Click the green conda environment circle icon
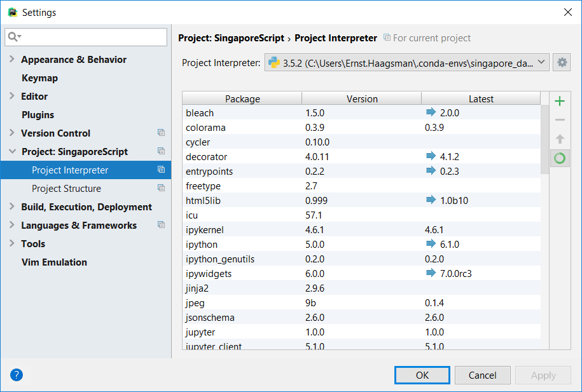 (560, 158)
